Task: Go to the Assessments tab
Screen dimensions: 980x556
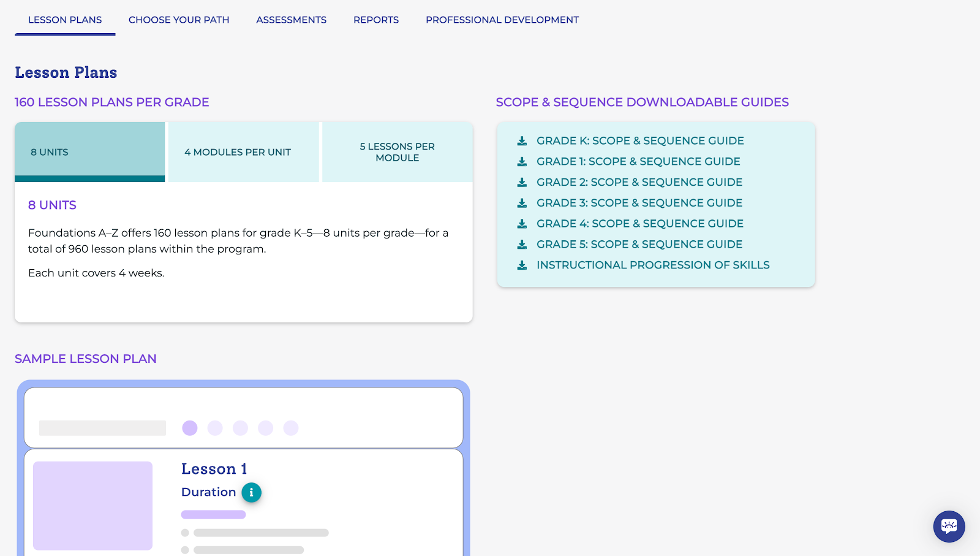Action: point(292,20)
